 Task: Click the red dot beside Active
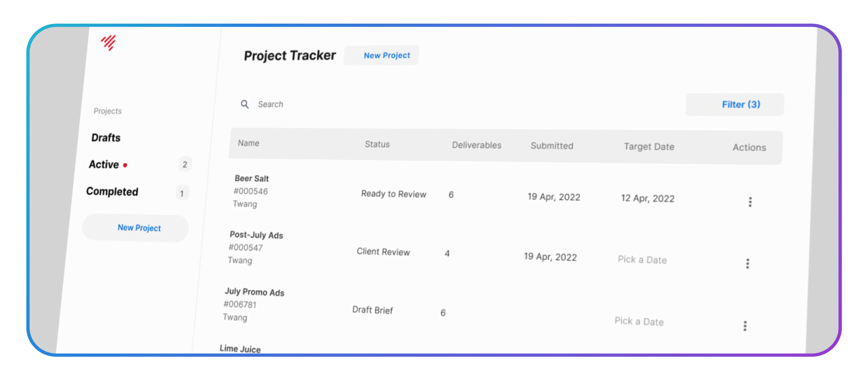(x=125, y=166)
